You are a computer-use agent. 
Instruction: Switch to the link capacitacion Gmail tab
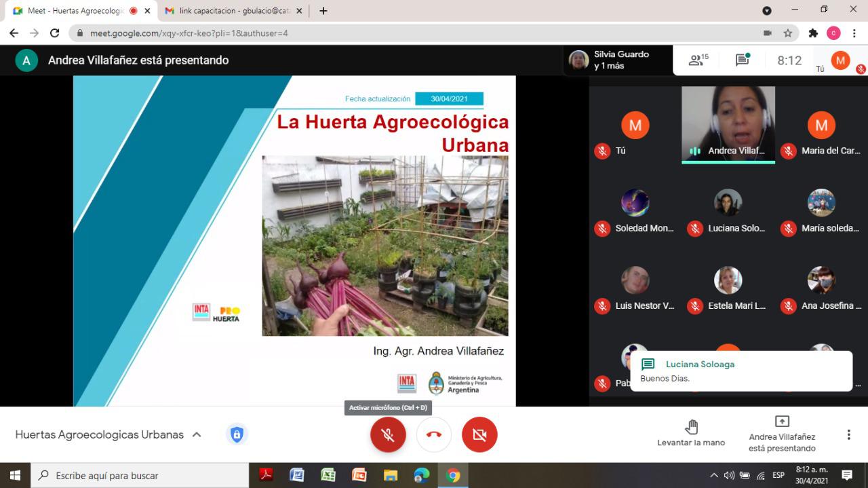(233, 11)
